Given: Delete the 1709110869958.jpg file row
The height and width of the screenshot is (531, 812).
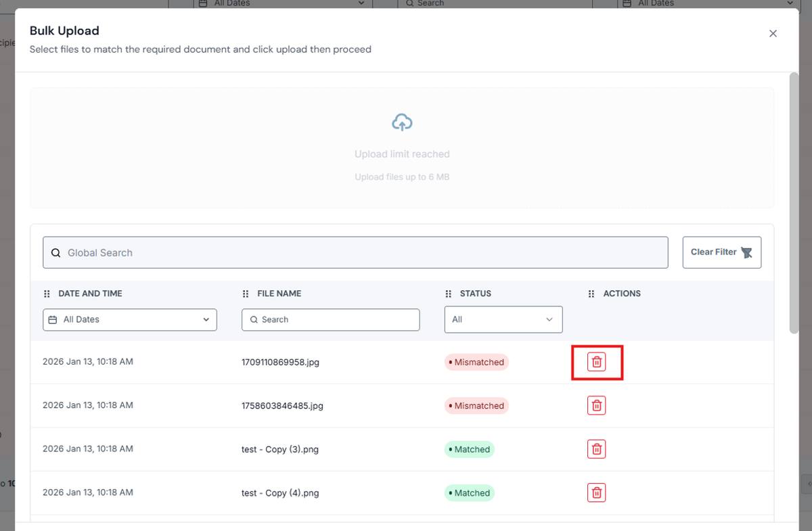Looking at the screenshot, I should point(596,362).
